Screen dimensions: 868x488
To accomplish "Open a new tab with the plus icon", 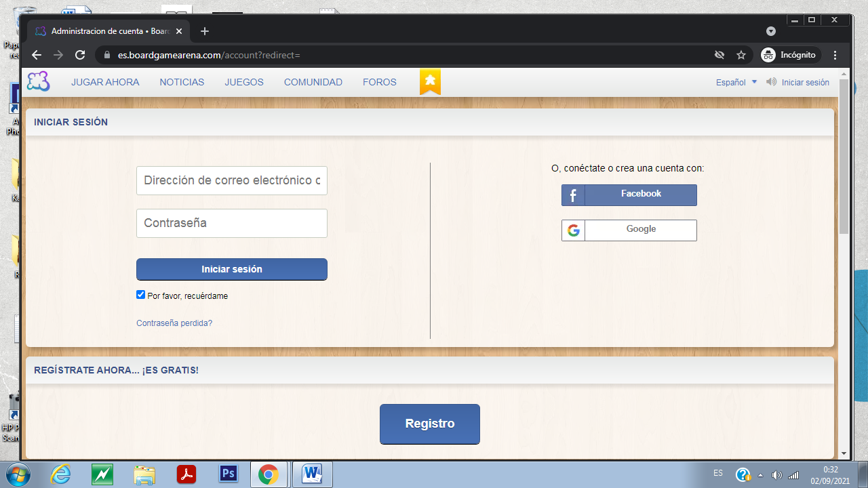I will [205, 31].
